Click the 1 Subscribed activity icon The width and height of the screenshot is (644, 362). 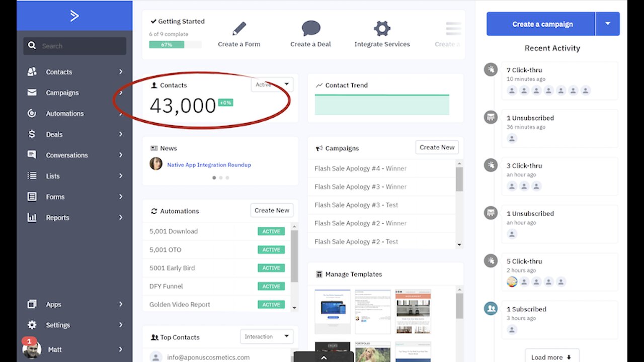491,308
